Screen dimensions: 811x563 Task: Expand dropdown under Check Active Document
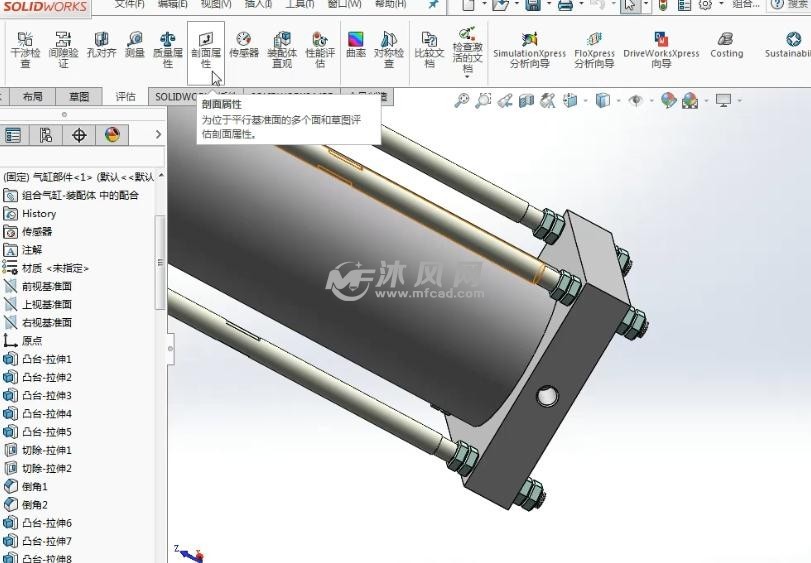[467, 77]
